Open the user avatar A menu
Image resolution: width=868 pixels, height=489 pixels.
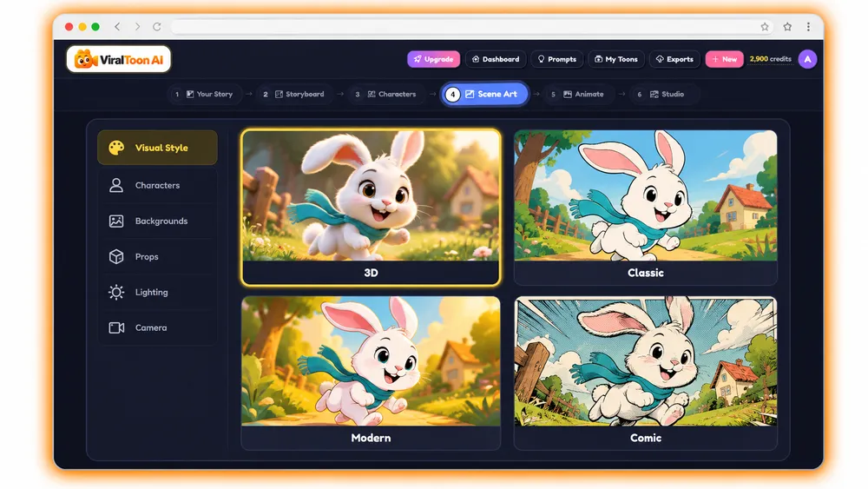pos(807,59)
